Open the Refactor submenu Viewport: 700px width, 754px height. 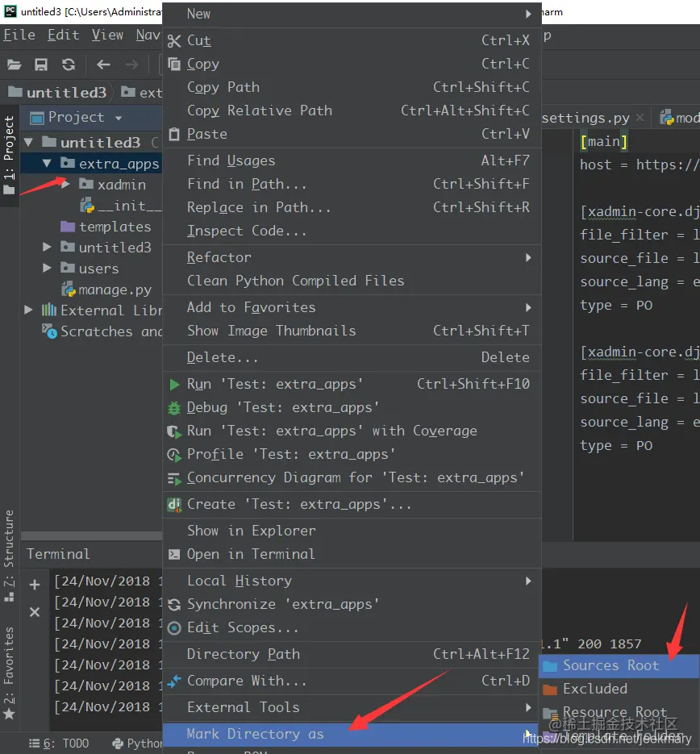(x=352, y=257)
